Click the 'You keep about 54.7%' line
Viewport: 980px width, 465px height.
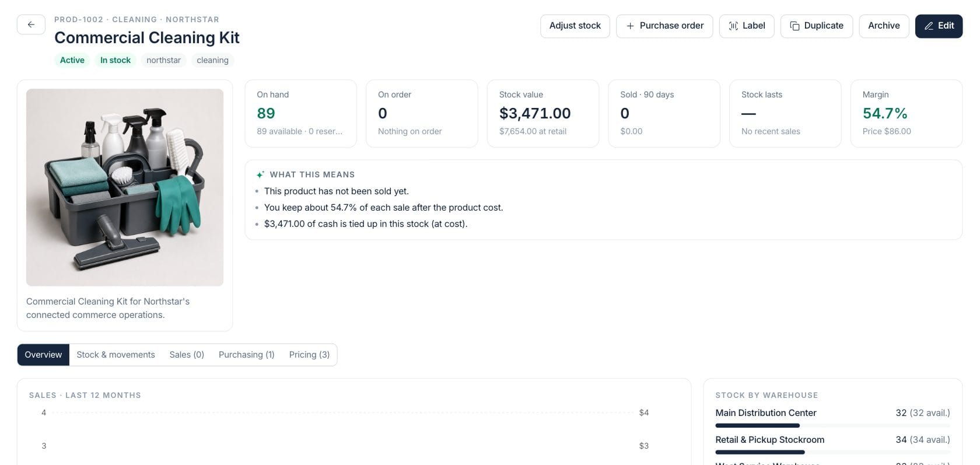pos(383,208)
